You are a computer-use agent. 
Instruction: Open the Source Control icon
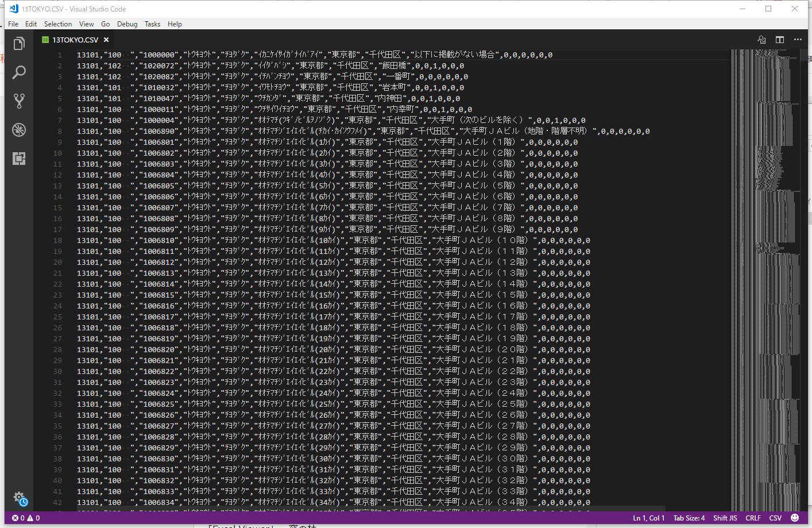(x=19, y=102)
